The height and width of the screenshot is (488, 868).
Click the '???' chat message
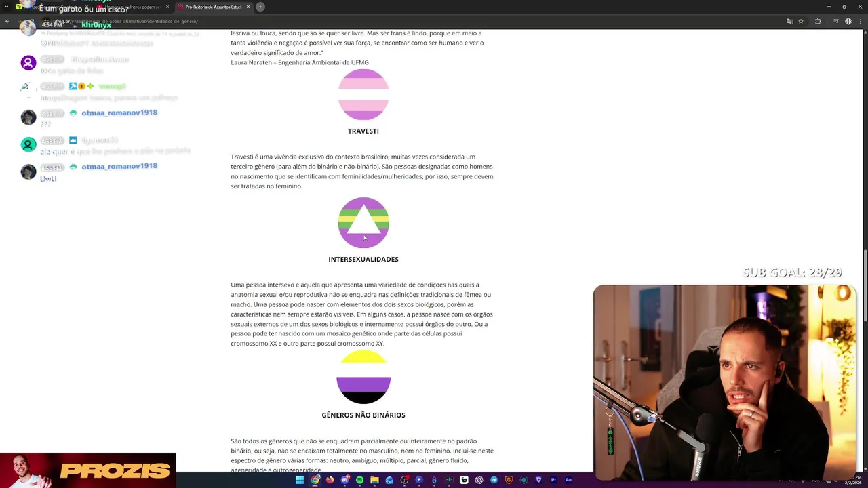click(x=45, y=125)
